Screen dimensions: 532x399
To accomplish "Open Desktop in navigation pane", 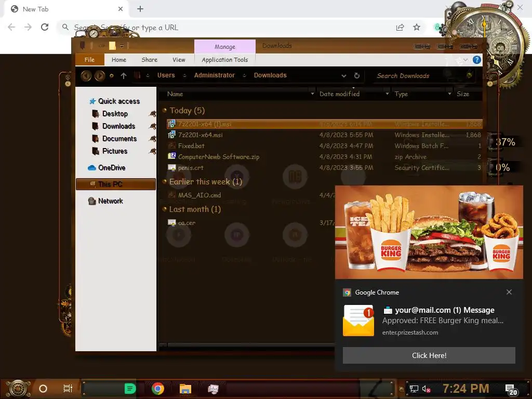I will point(115,114).
